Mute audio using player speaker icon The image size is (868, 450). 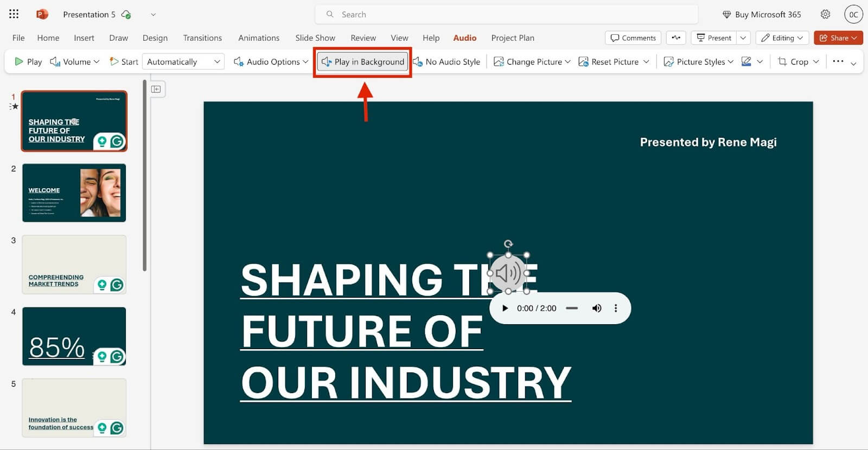(x=596, y=308)
